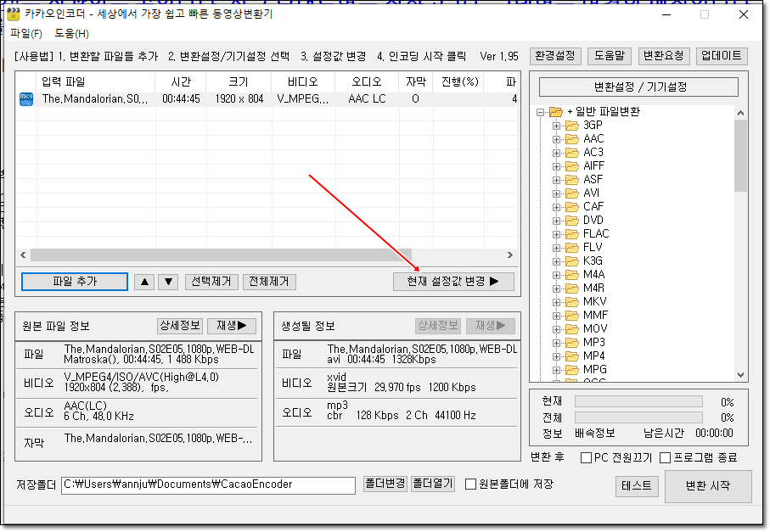The image size is (770, 532).
Task: Click the 입력 파일 column header
Action: click(96, 82)
